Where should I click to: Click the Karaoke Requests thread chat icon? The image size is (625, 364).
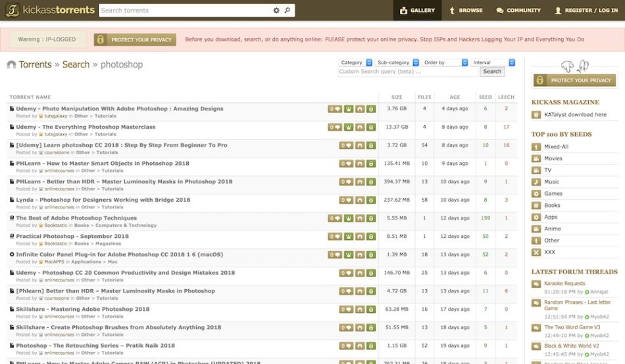[536, 284]
